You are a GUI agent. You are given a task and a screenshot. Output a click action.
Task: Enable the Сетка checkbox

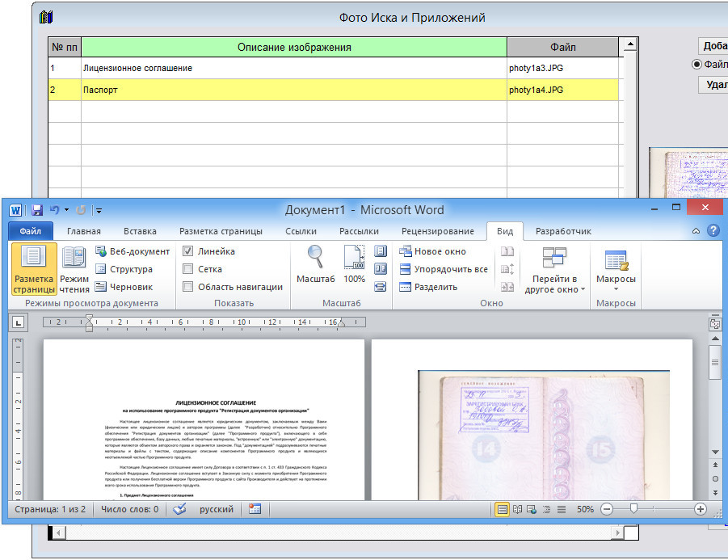pyautogui.click(x=188, y=269)
